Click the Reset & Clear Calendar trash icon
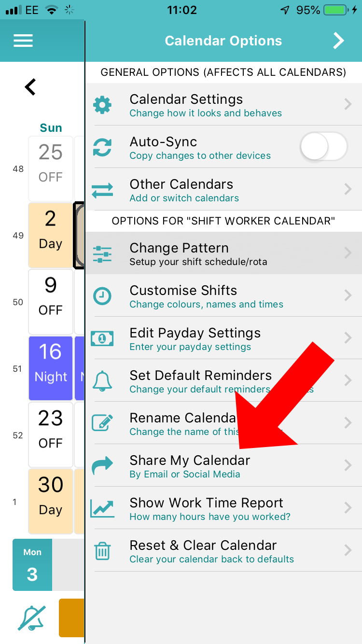Viewport: 362px width, 644px height. 102,550
